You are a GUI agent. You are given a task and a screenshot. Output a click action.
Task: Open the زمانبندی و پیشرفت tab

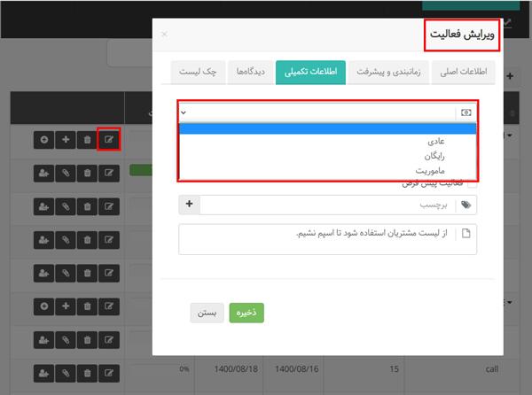[x=393, y=73]
